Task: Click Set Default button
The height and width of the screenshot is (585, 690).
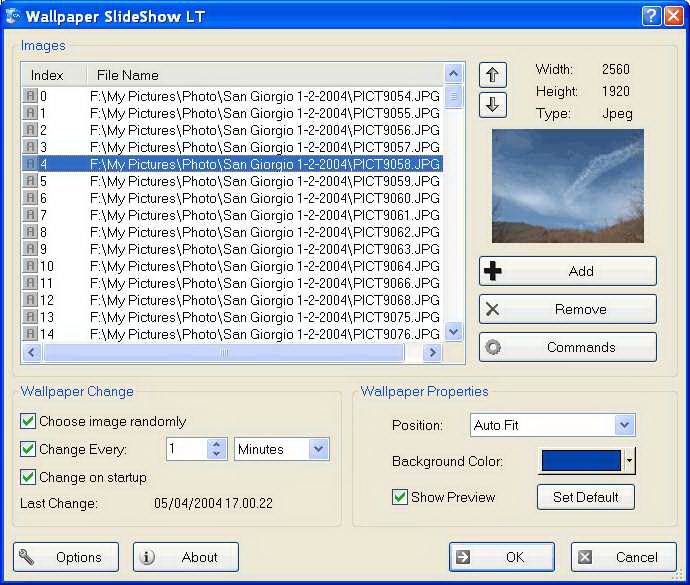Action: point(586,497)
